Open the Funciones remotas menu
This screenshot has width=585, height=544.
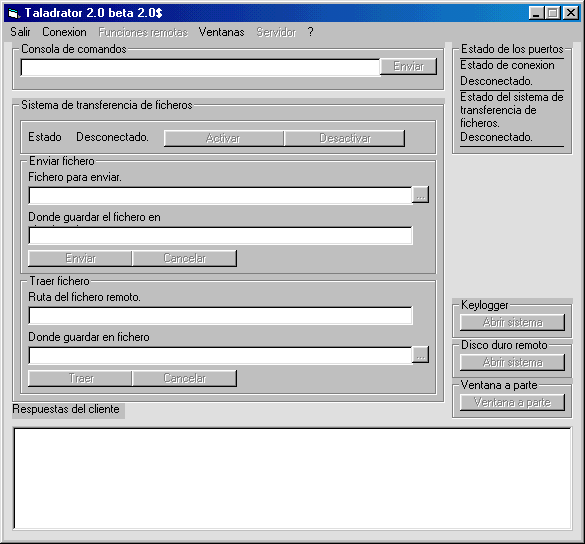(143, 32)
